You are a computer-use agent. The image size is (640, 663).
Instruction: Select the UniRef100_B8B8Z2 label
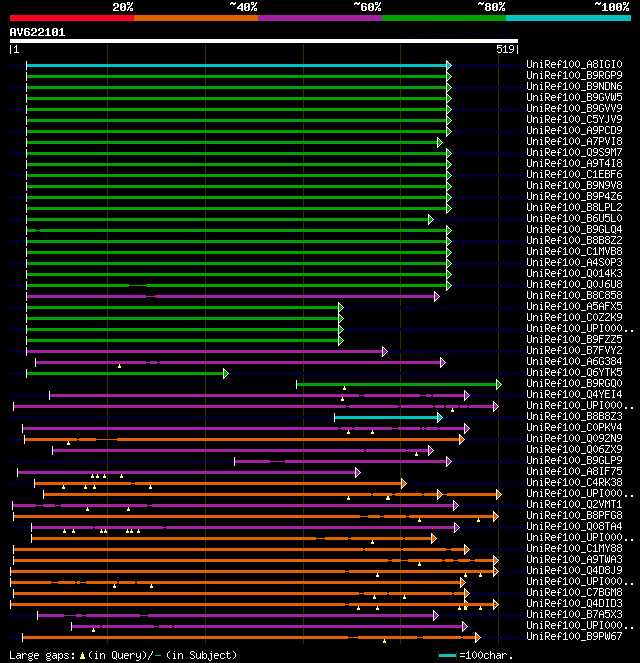[x=574, y=240]
